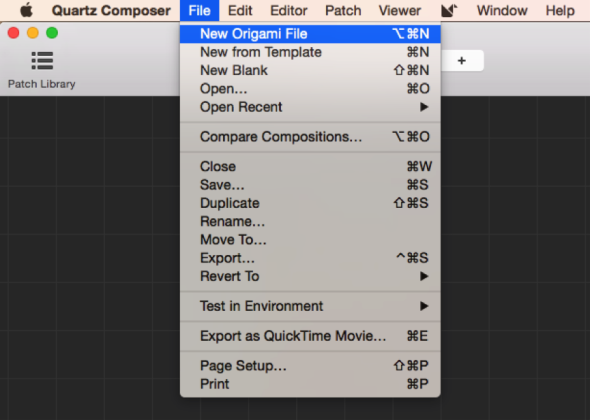This screenshot has height=420, width=590.
Task: Open the Editor menu
Action: [289, 11]
